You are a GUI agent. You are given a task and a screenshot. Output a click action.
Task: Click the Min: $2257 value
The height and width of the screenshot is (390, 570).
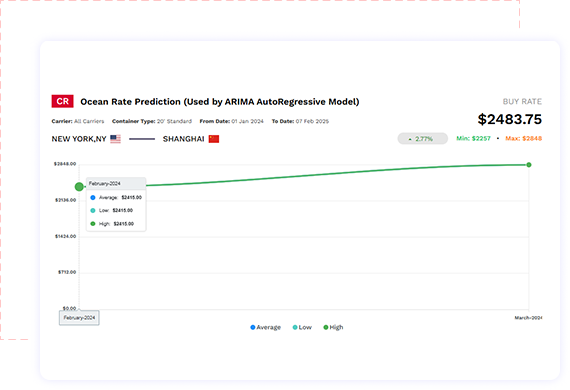coord(473,138)
